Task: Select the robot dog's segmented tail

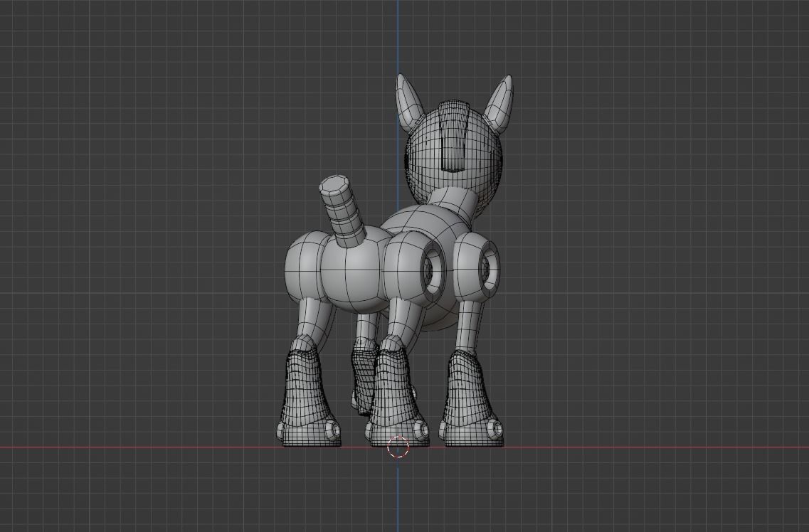Action: [341, 211]
